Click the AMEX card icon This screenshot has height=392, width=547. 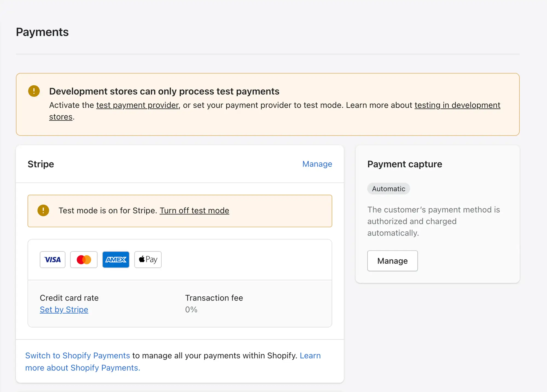click(116, 260)
